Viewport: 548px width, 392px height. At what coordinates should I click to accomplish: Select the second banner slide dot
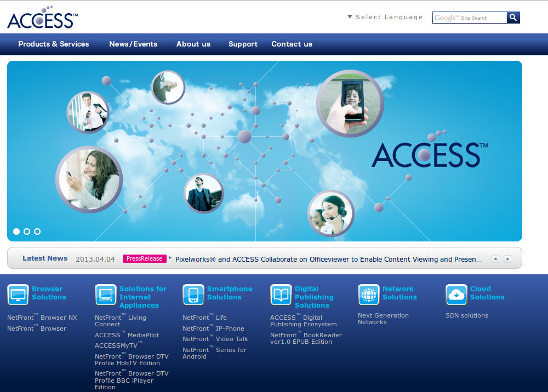tap(27, 232)
